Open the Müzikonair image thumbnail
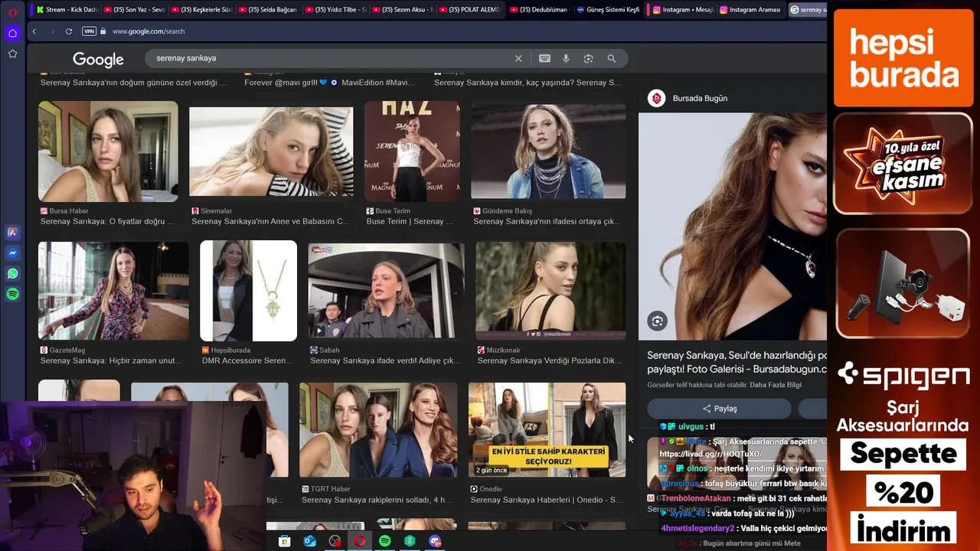Screen dimensions: 980x551 [550, 291]
